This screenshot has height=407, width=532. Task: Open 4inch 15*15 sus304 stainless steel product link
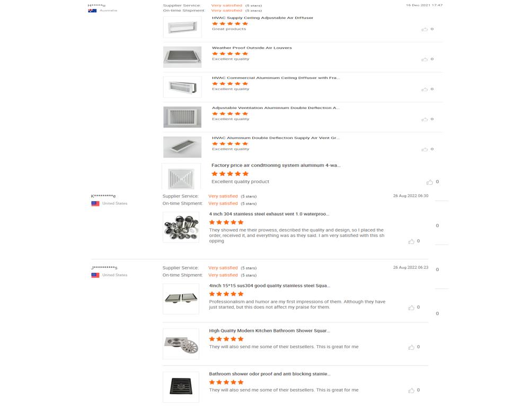tap(269, 286)
